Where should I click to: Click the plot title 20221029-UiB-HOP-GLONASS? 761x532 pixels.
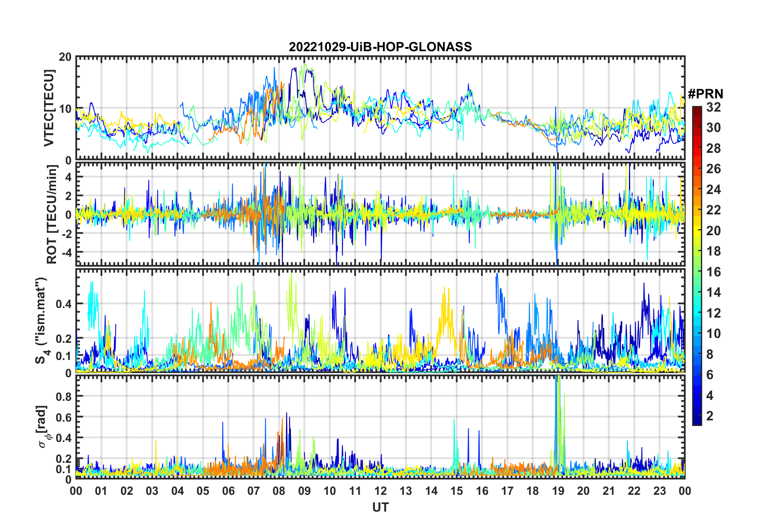[x=380, y=47]
